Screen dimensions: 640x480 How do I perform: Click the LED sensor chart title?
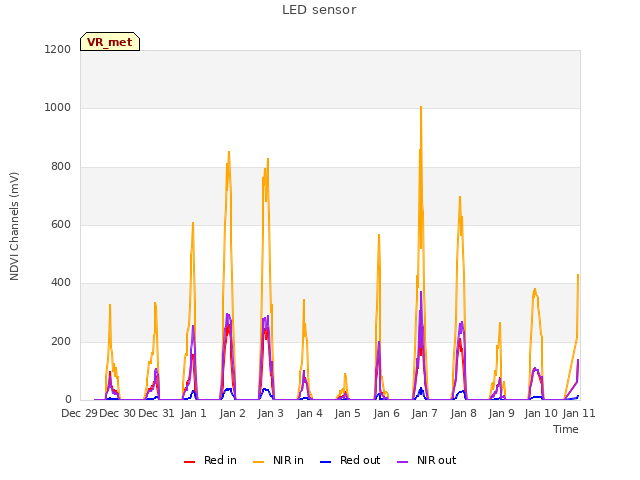319,10
